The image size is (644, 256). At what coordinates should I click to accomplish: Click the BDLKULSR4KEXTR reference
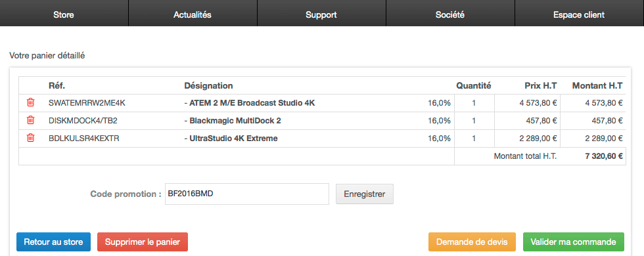click(x=84, y=139)
